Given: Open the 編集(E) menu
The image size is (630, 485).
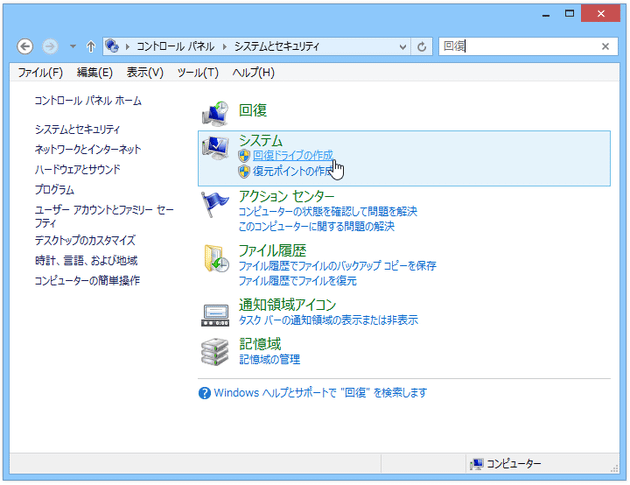Looking at the screenshot, I should (94, 73).
